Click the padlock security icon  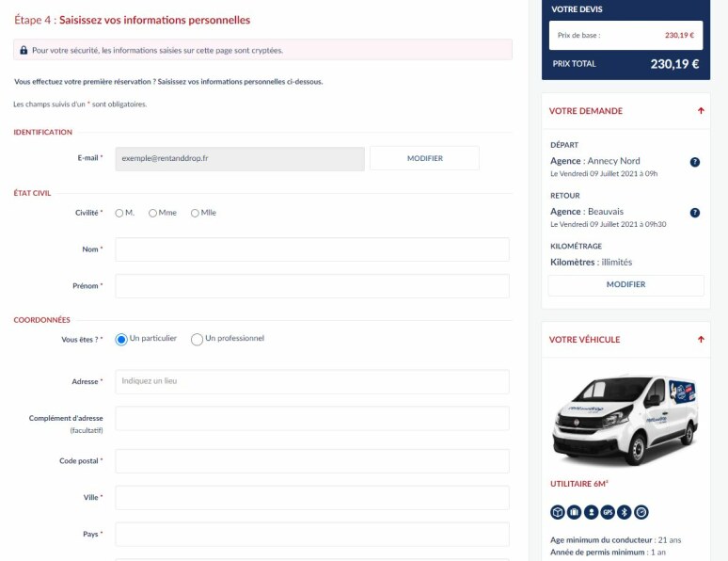[x=24, y=50]
